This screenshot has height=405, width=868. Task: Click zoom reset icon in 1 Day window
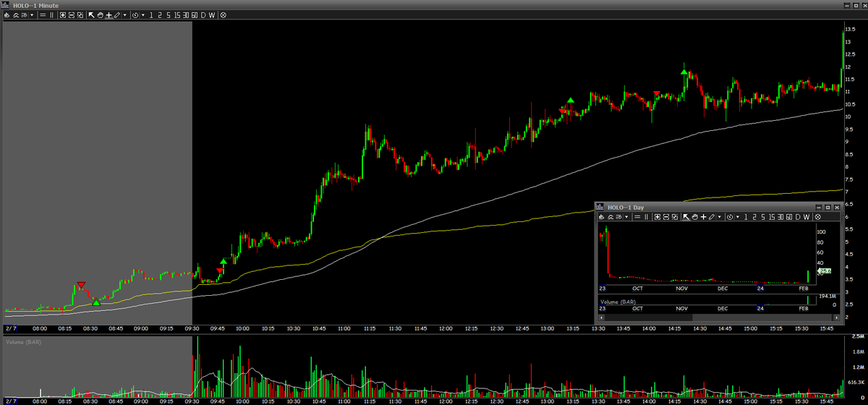click(674, 217)
